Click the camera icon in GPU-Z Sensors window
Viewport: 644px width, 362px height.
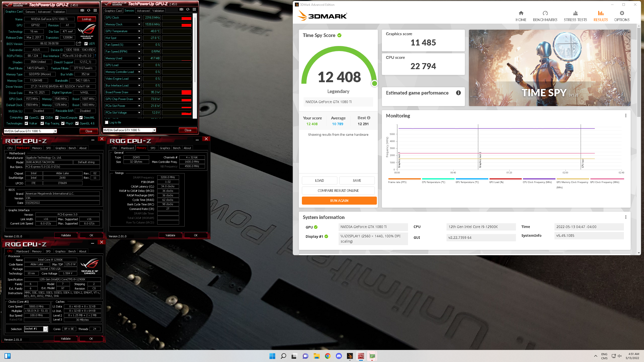[181, 10]
